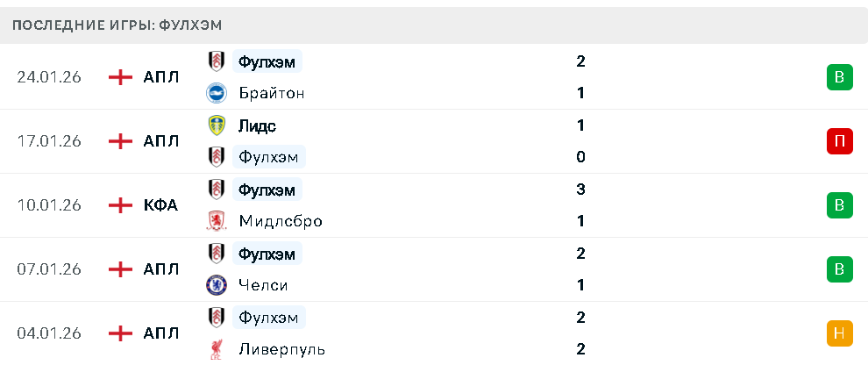
Task: Click the green В badge for the Brighton match
Action: click(839, 77)
